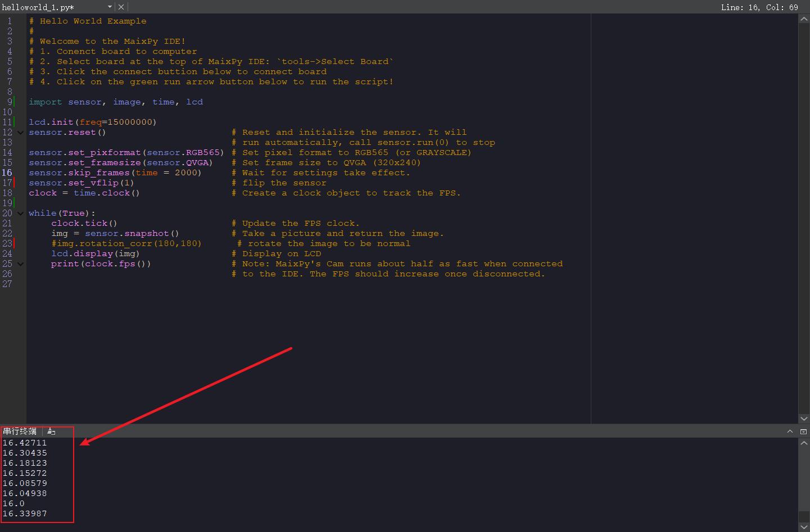
Task: Click the serial terminal scrollbar thumb
Action: 804,516
